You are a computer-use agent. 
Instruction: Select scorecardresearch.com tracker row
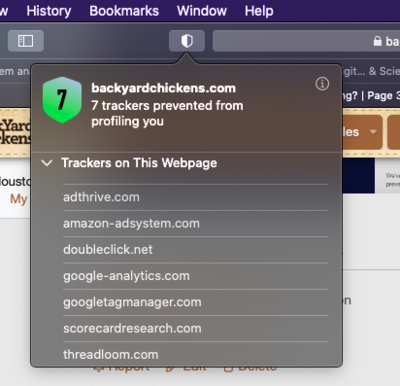195,328
